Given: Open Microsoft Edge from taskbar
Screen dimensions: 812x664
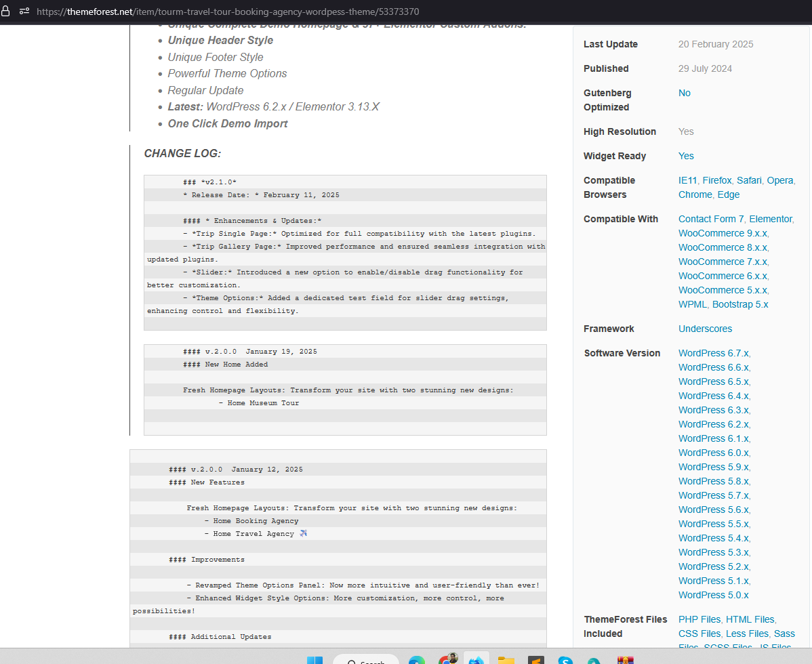Looking at the screenshot, I should pos(417,661).
